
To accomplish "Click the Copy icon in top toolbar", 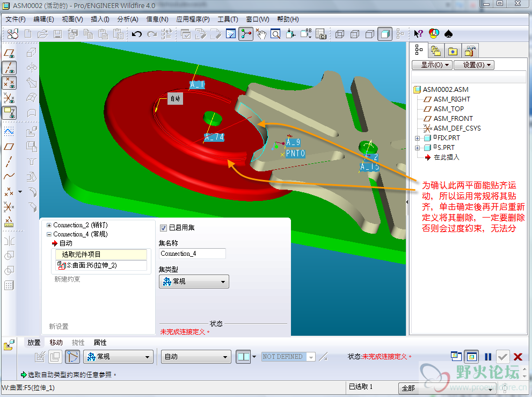I will (x=88, y=34).
